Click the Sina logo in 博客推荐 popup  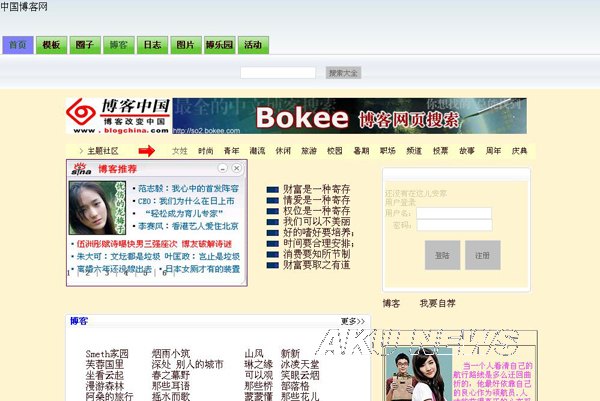tap(79, 169)
